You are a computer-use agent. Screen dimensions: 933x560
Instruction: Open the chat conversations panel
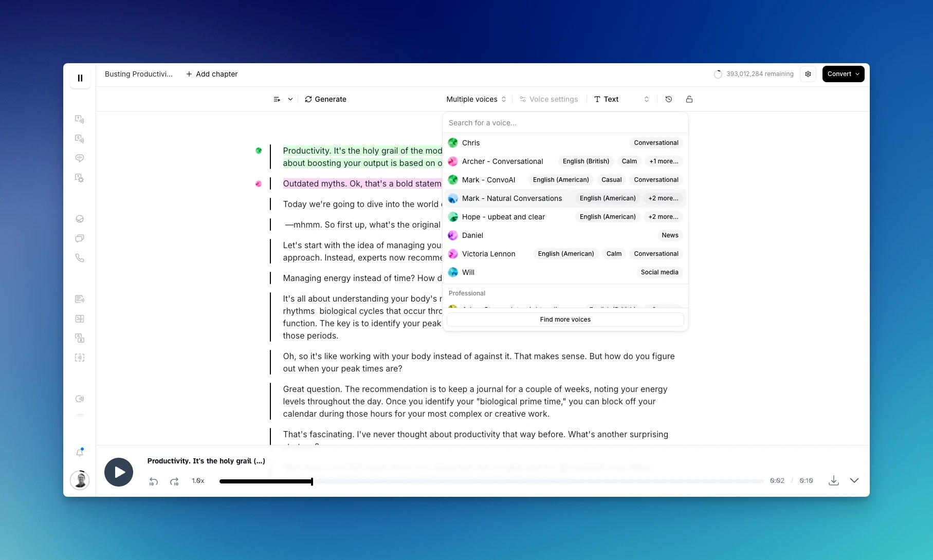tap(80, 238)
